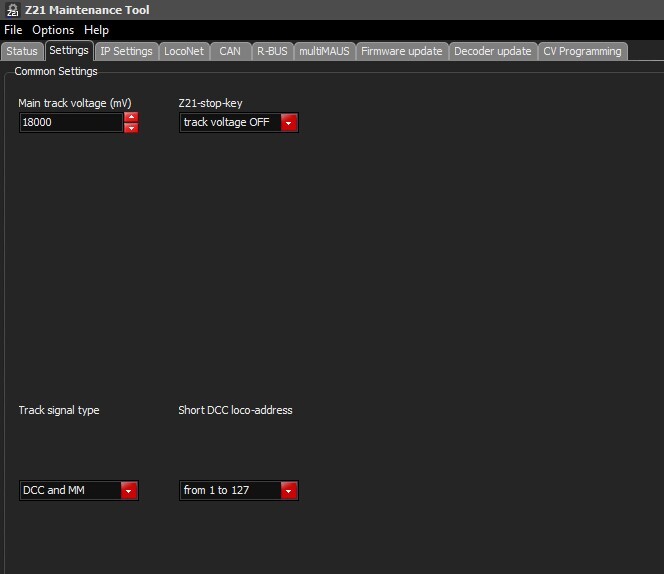Open the multiMAUS tab
The image size is (664, 574).
[324, 51]
